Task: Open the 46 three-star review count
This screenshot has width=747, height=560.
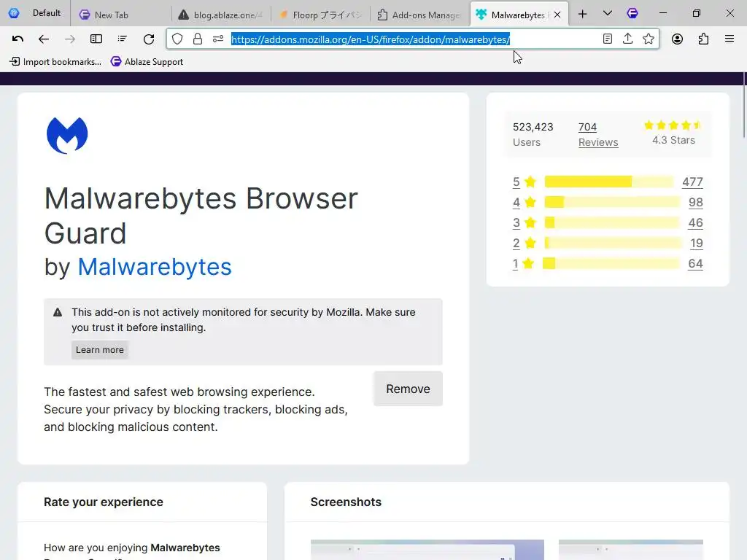Action: pos(695,223)
